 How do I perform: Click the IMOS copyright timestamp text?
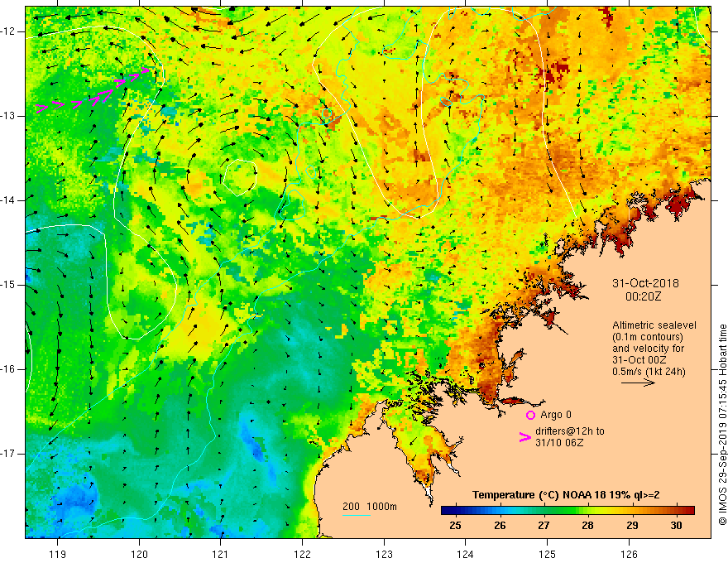tap(722, 425)
